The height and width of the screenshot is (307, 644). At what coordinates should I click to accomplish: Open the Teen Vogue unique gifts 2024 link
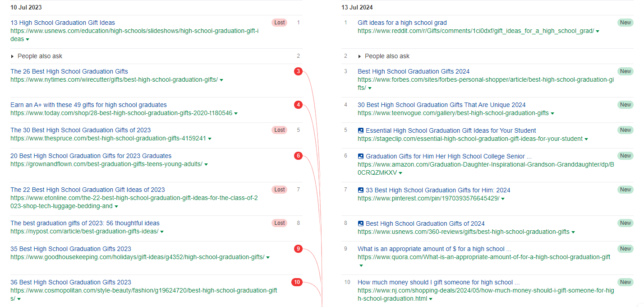point(441,104)
